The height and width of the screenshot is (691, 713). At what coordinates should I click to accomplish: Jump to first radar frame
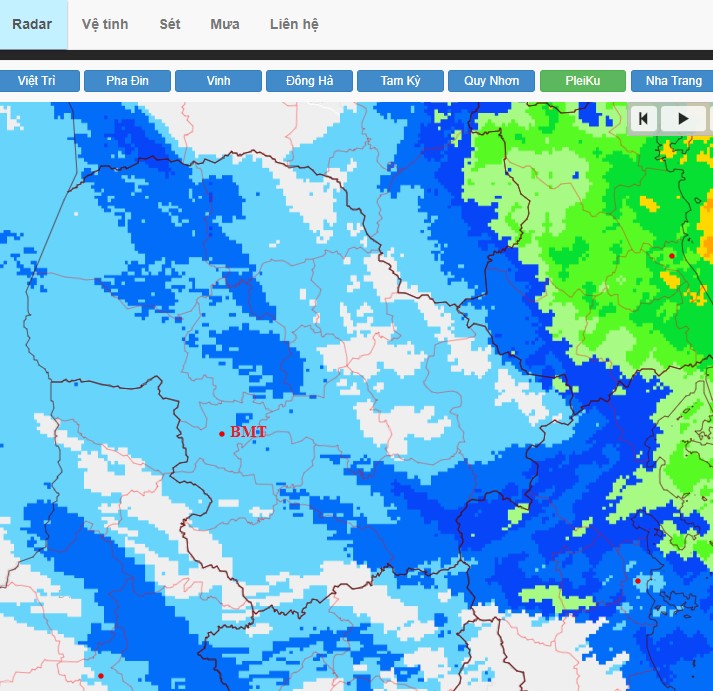click(643, 119)
